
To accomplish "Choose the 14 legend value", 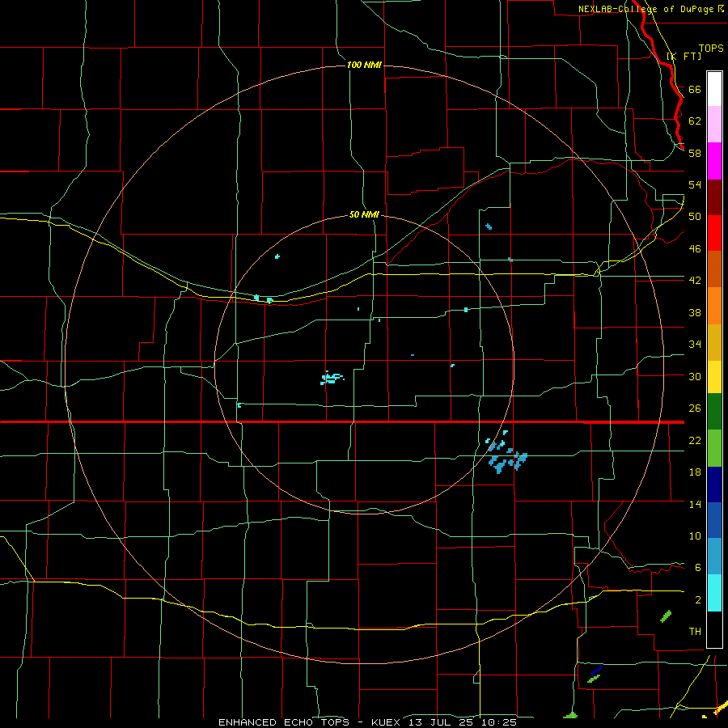I will click(695, 504).
